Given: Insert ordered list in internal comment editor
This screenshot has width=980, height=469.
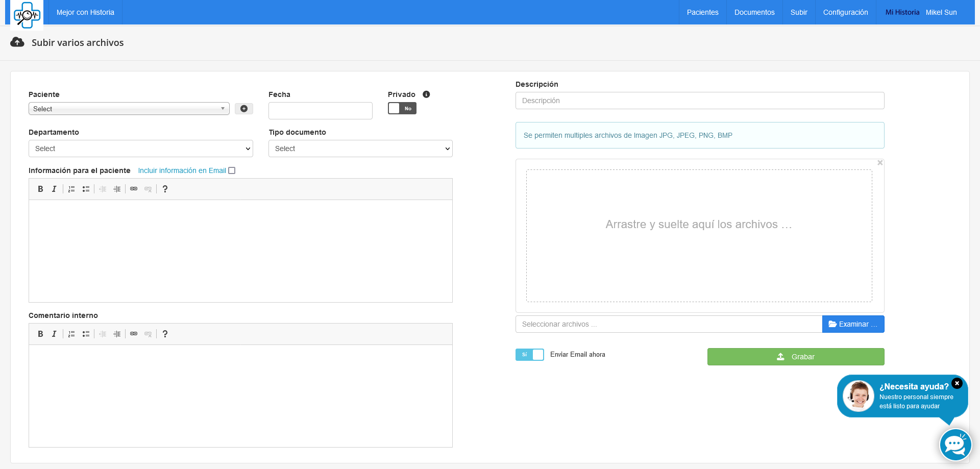Looking at the screenshot, I should [71, 334].
